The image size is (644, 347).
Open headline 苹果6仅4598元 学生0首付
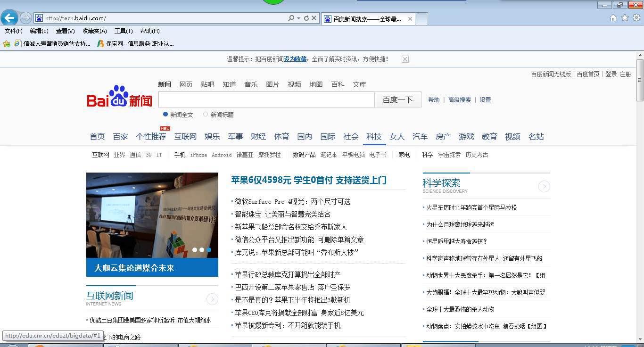(309, 180)
